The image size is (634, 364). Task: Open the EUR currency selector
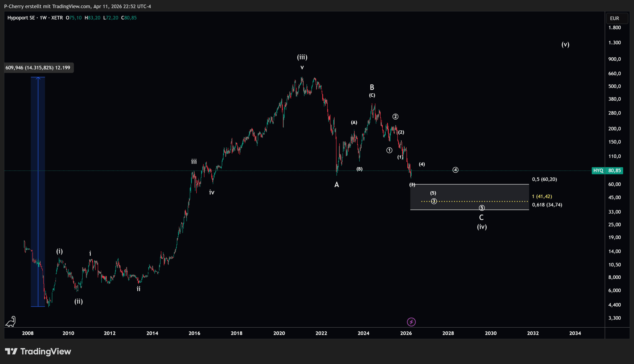pyautogui.click(x=617, y=18)
